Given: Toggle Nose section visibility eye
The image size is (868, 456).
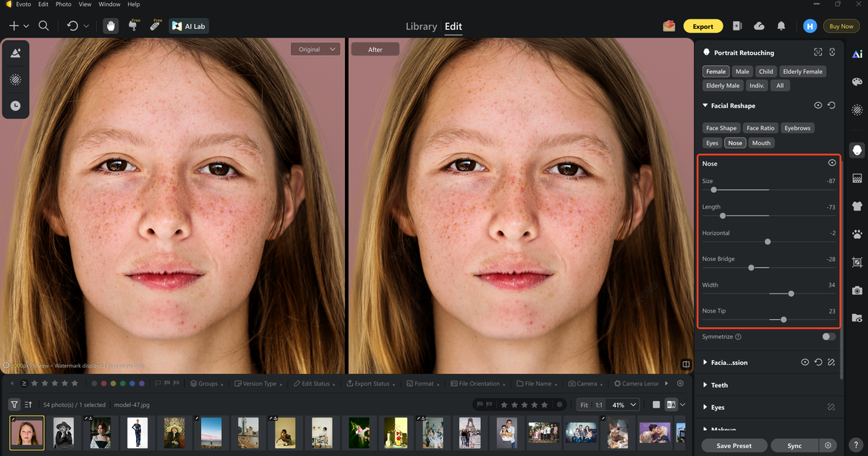Looking at the screenshot, I should (x=832, y=164).
